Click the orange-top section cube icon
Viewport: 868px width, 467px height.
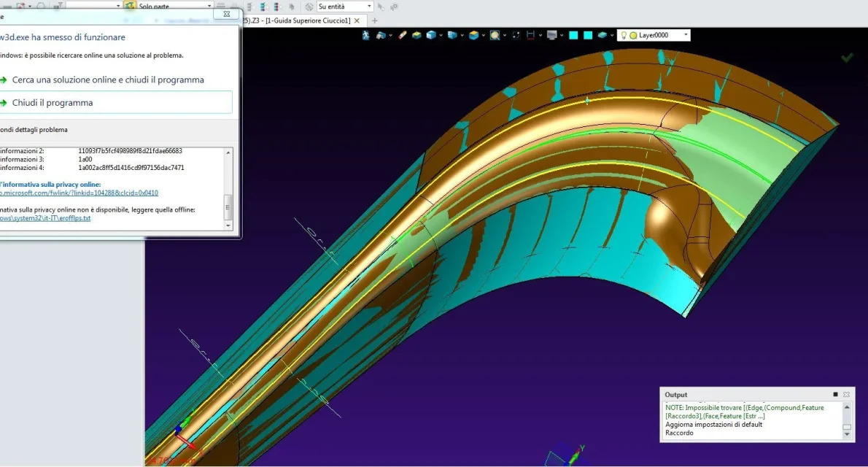(473, 35)
